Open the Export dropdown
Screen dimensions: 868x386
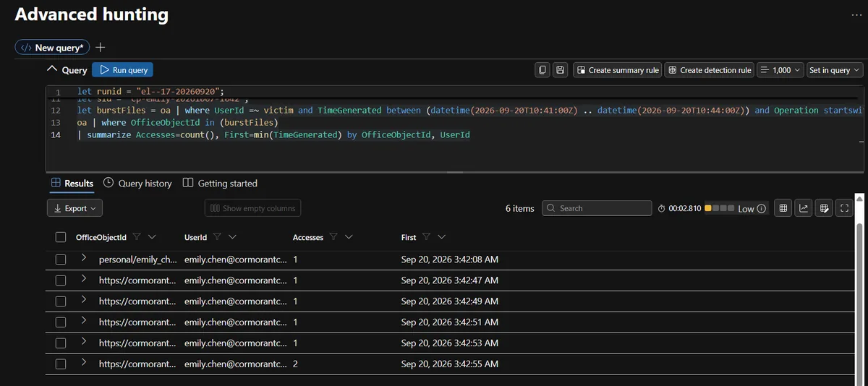[x=75, y=208]
